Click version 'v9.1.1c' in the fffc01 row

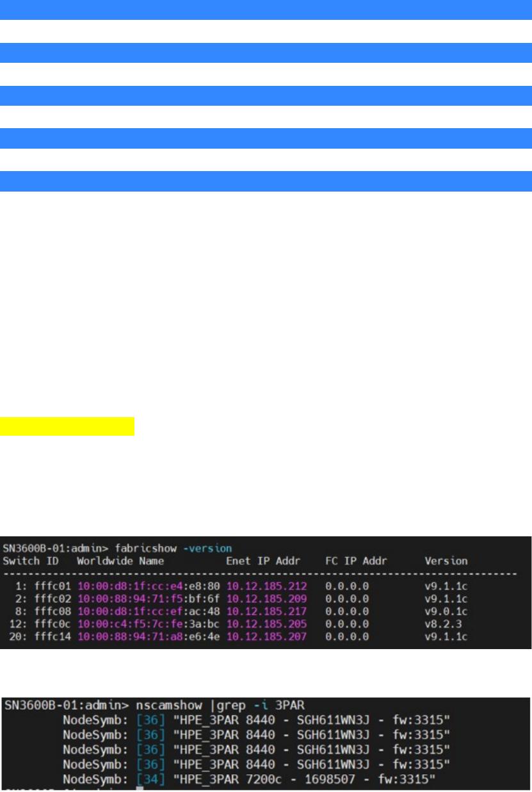(446, 586)
